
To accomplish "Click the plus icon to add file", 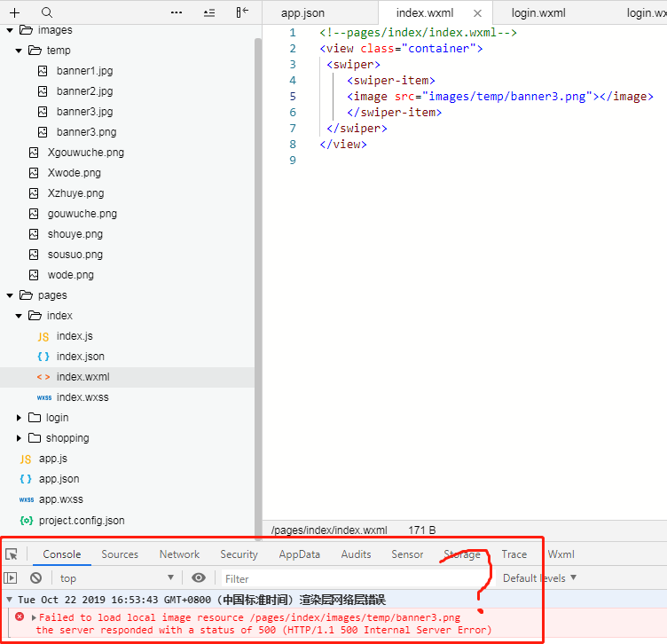I will point(15,12).
